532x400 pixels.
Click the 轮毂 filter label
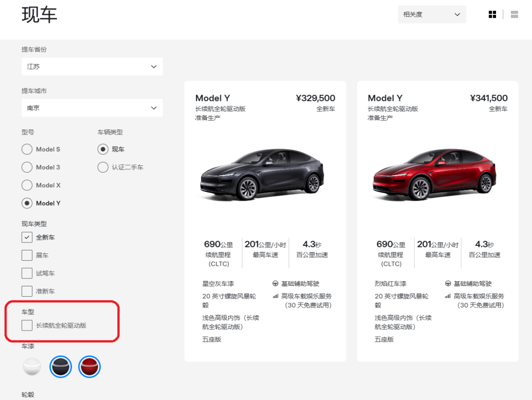pos(28,395)
